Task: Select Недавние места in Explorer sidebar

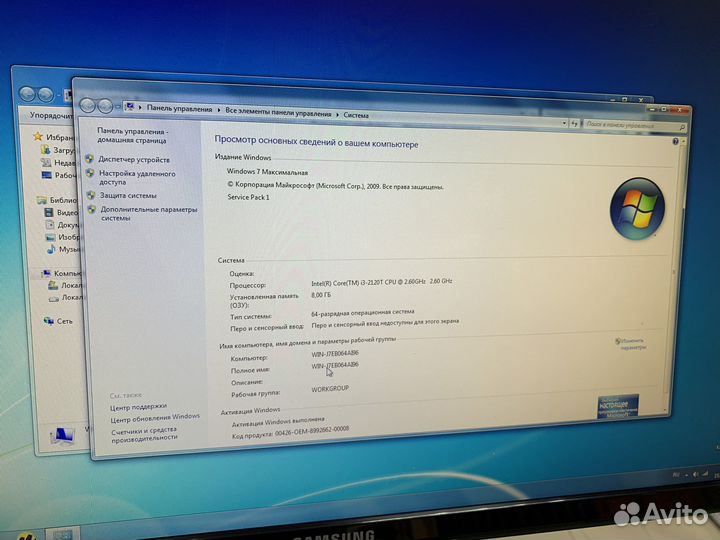Action: [x=65, y=163]
